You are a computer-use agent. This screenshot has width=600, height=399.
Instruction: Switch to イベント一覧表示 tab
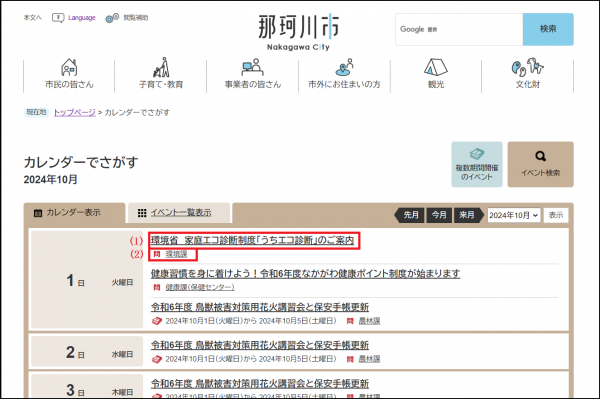coord(179,213)
